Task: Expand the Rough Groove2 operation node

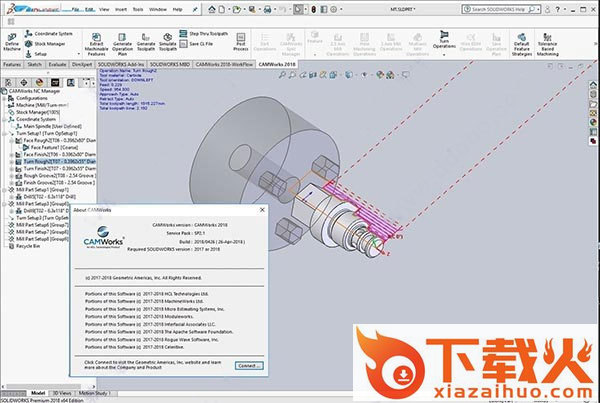Action: (x=12, y=176)
